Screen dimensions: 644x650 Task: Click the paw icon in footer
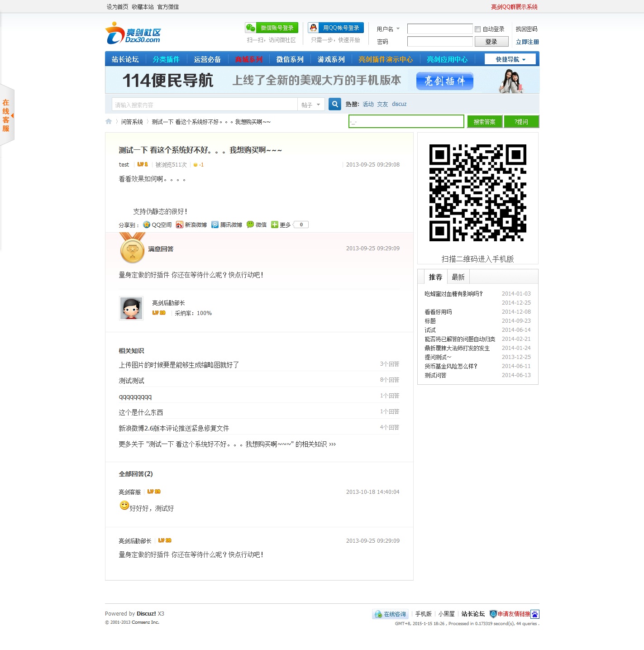[535, 614]
